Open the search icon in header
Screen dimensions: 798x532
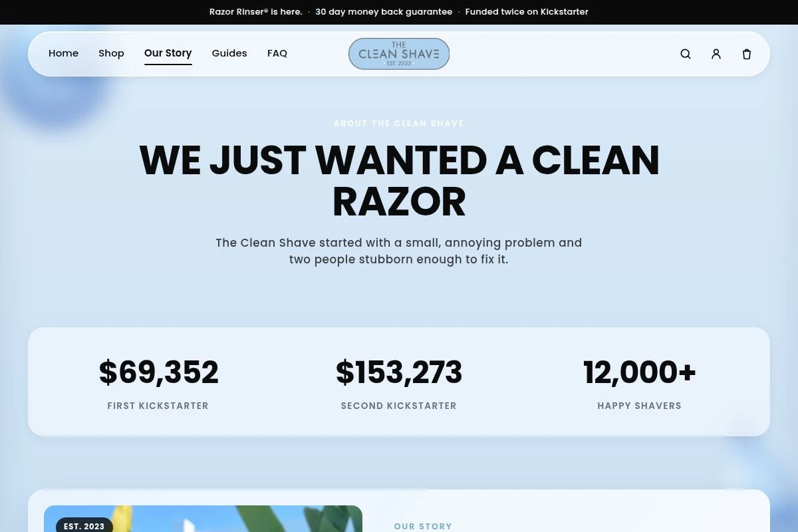point(686,54)
